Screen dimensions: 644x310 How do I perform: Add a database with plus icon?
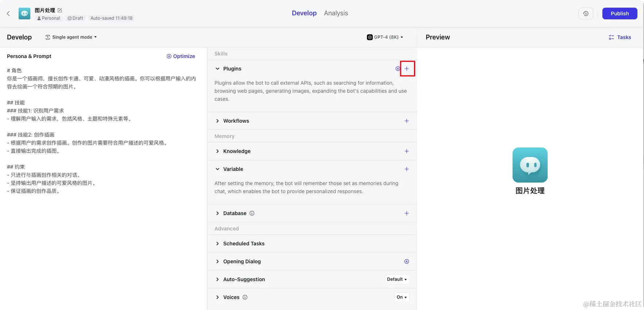tap(407, 213)
